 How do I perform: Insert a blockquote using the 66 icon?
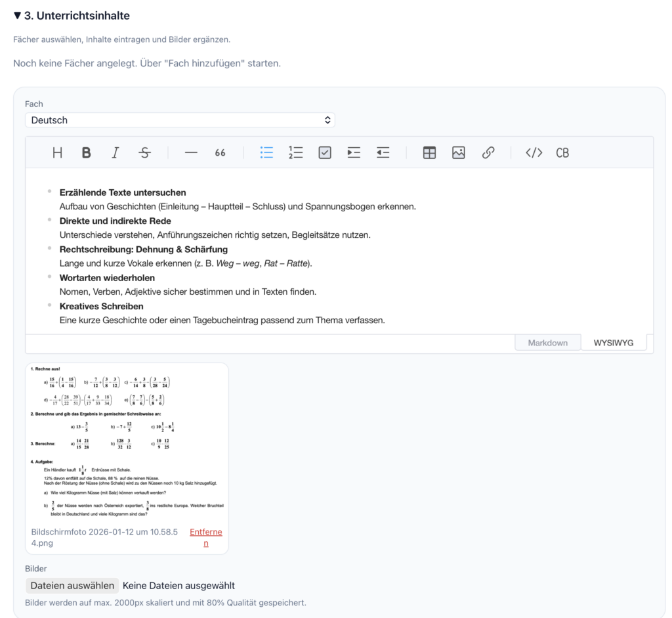[220, 153]
